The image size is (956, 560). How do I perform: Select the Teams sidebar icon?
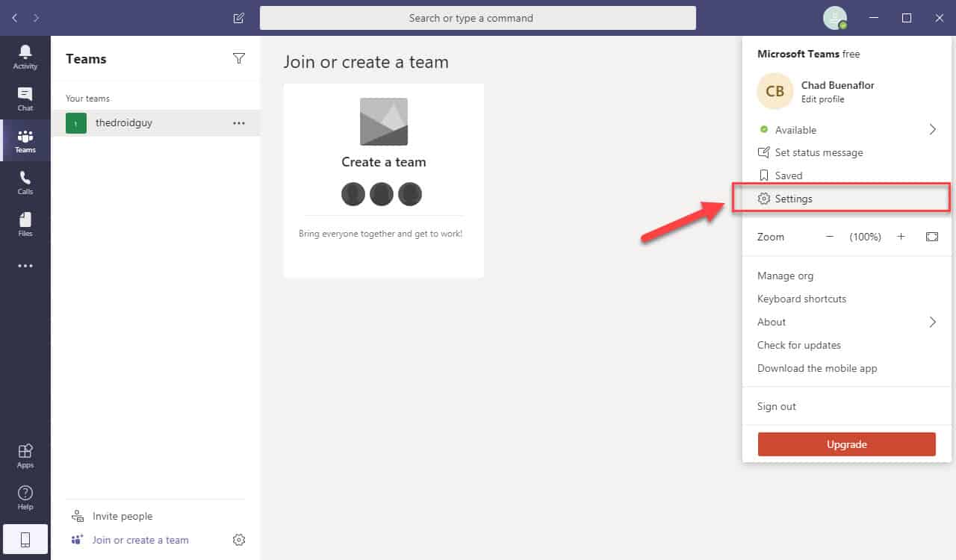click(x=25, y=140)
